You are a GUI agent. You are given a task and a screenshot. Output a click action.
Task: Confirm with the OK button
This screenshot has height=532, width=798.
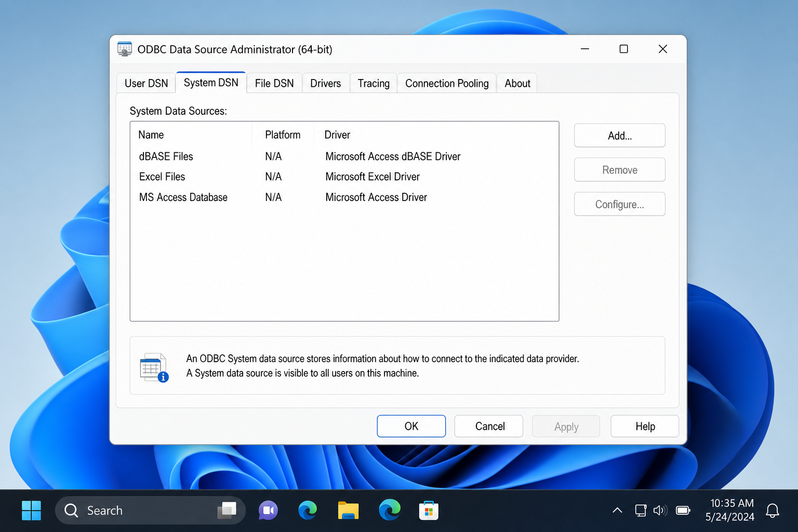[411, 426]
